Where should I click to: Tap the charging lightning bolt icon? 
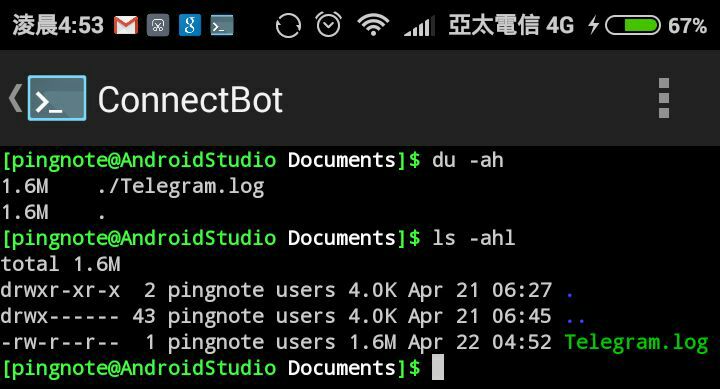[594, 25]
